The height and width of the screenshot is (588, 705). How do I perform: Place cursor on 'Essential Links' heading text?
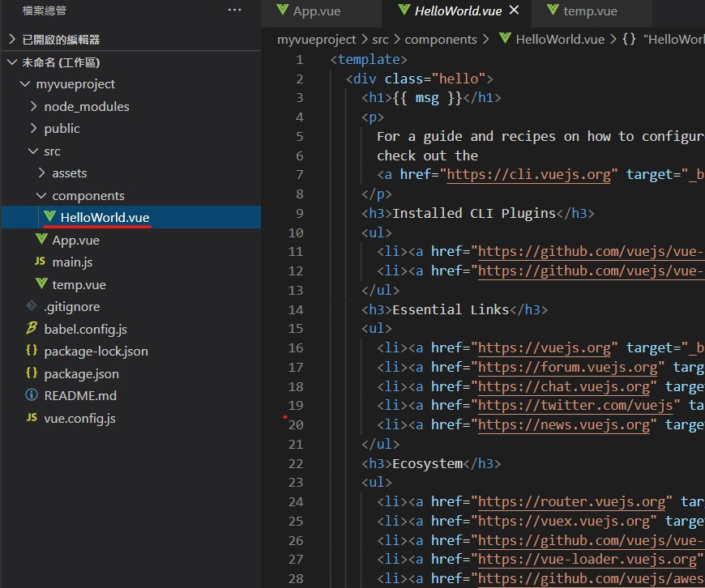(451, 309)
